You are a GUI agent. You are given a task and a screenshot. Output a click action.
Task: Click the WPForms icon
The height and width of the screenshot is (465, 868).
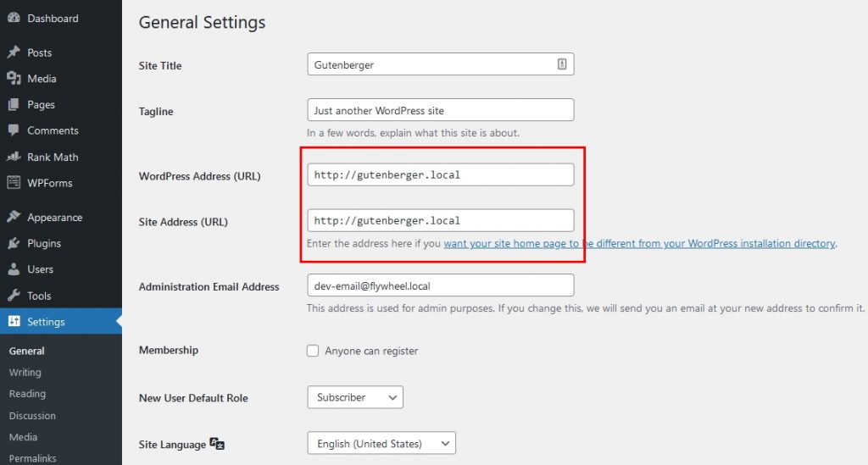tap(14, 183)
